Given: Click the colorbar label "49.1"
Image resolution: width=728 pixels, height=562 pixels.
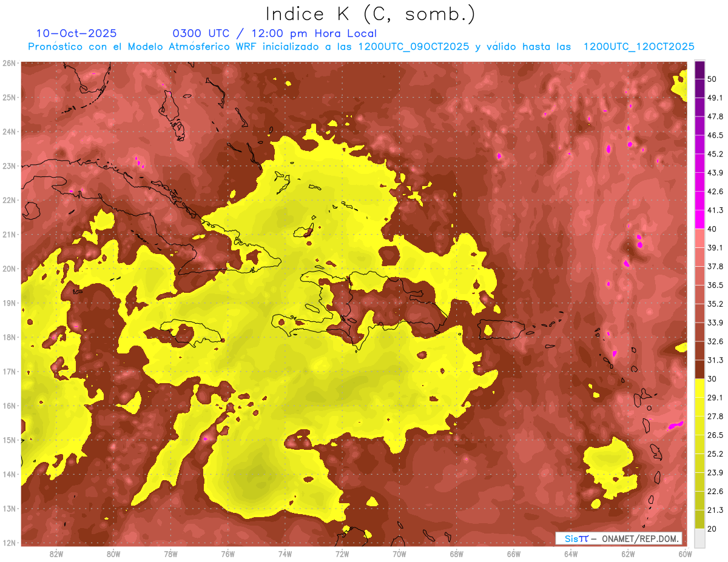Looking at the screenshot, I should 715,98.
